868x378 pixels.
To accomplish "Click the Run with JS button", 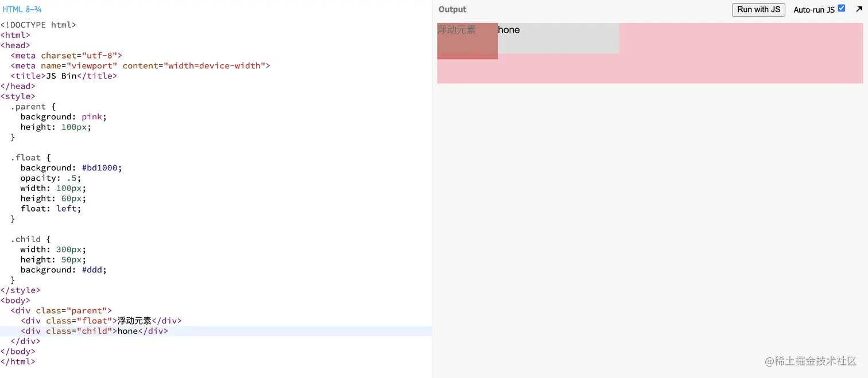I will 758,10.
